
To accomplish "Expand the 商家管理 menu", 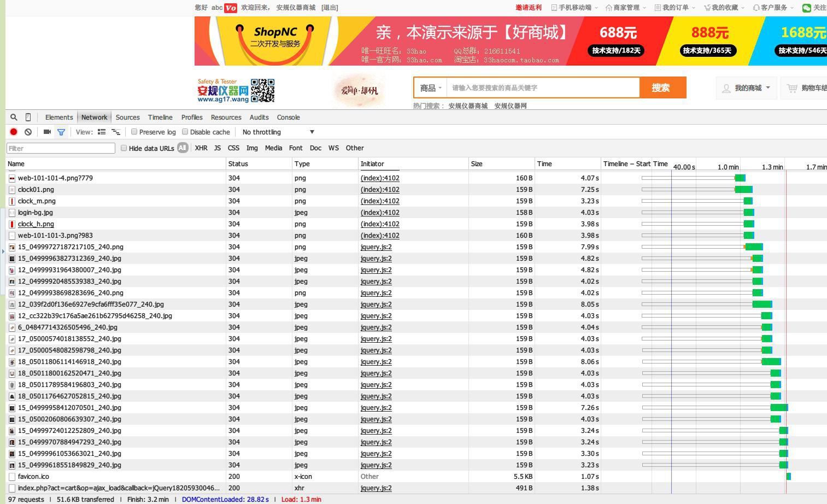I will tap(626, 8).
